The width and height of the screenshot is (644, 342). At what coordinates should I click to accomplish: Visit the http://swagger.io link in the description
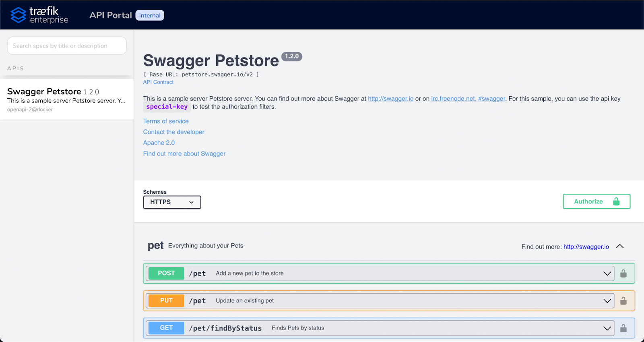click(x=390, y=99)
